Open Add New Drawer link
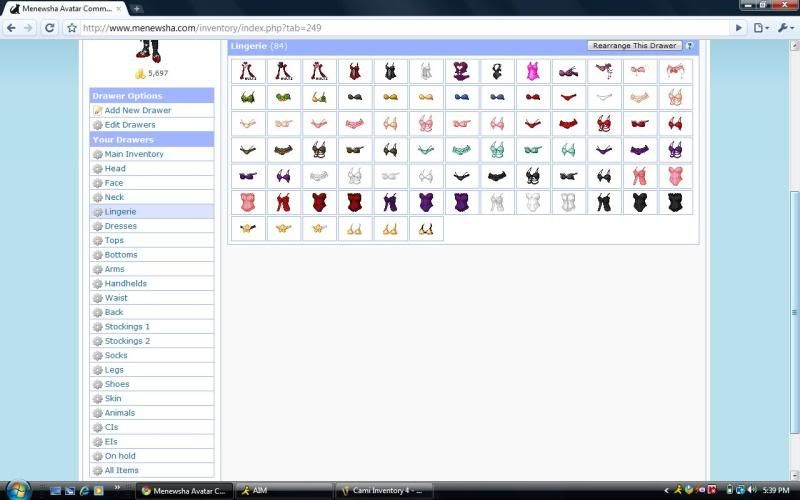 [x=138, y=110]
